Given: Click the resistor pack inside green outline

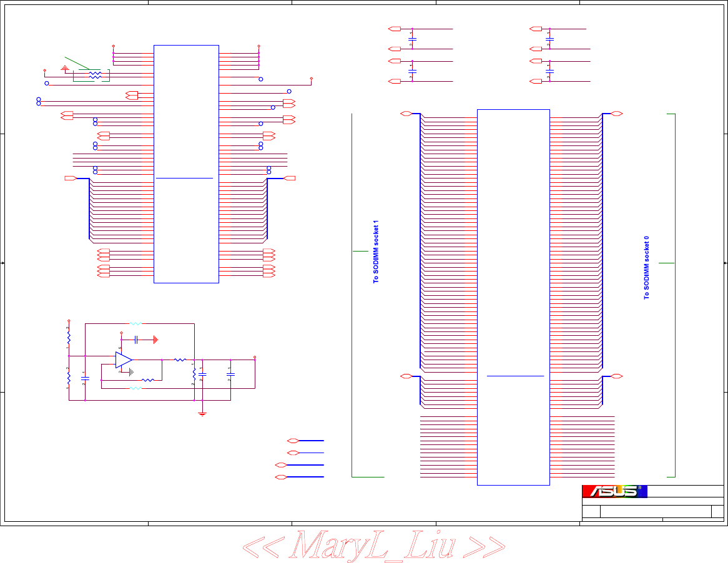Looking at the screenshot, I should coord(95,75).
